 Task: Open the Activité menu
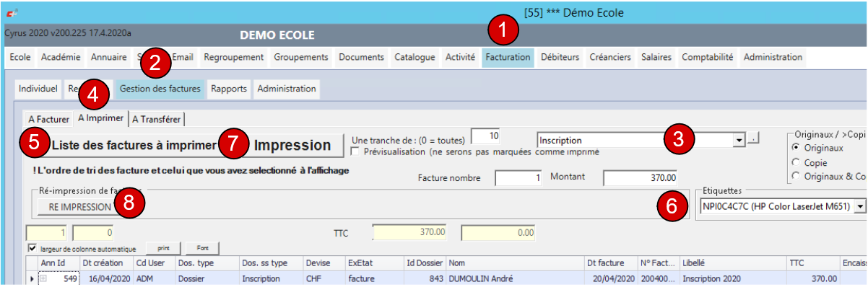[x=460, y=57]
